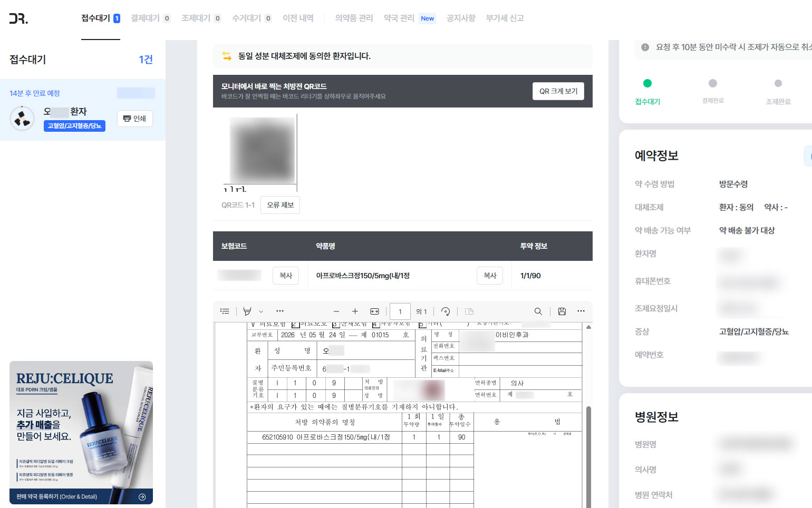Image resolution: width=812 pixels, height=508 pixels.
Task: Open 약국 관리 menu
Action: (399, 18)
